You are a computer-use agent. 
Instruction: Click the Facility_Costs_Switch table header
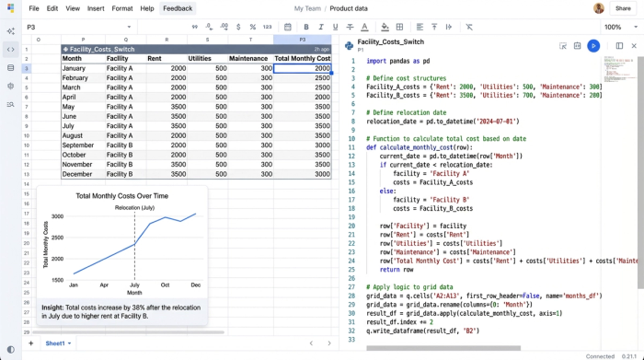pyautogui.click(x=196, y=50)
